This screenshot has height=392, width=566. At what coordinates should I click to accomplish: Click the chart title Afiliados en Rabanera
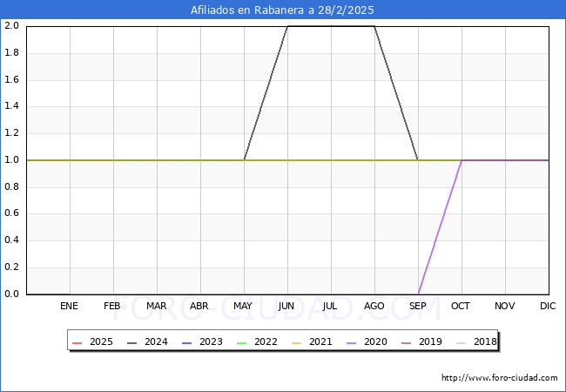pos(282,10)
